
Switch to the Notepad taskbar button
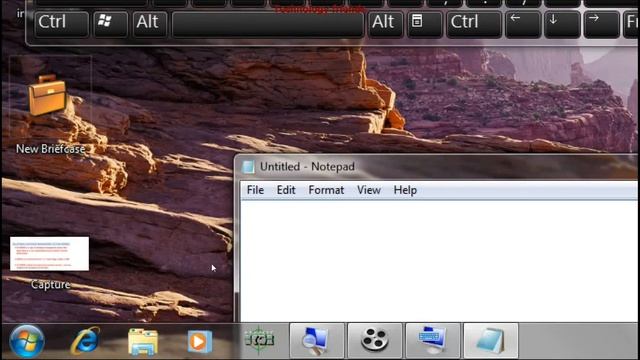[x=491, y=340]
